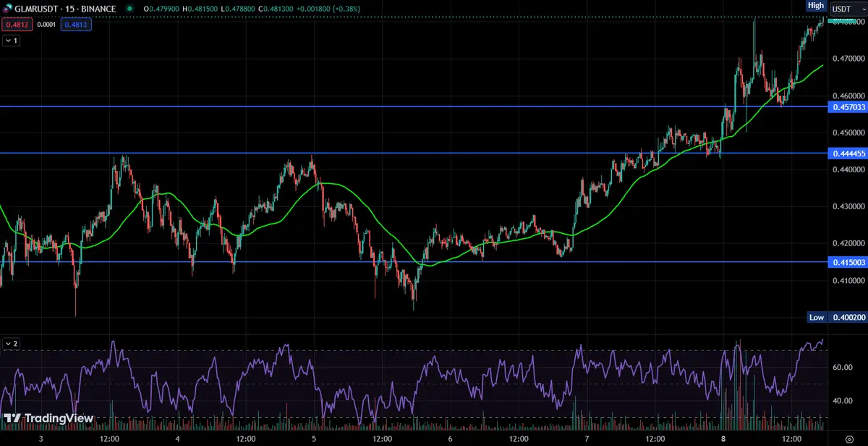Click bold date label 8 on time axis
Viewport: 868px width, 446px height.
(723, 439)
